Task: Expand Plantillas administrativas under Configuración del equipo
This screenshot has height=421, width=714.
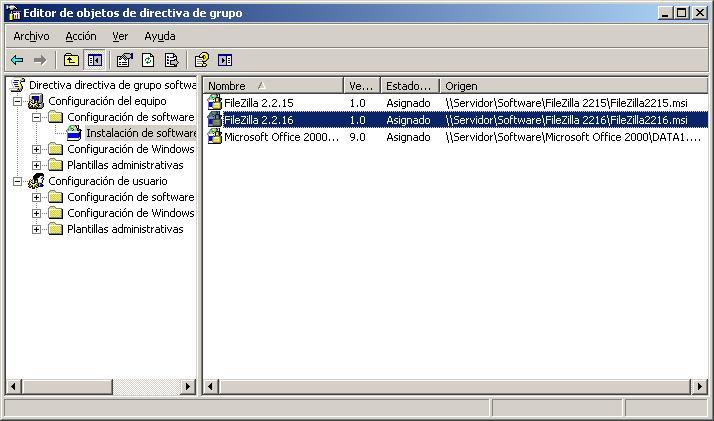Action: click(37, 165)
